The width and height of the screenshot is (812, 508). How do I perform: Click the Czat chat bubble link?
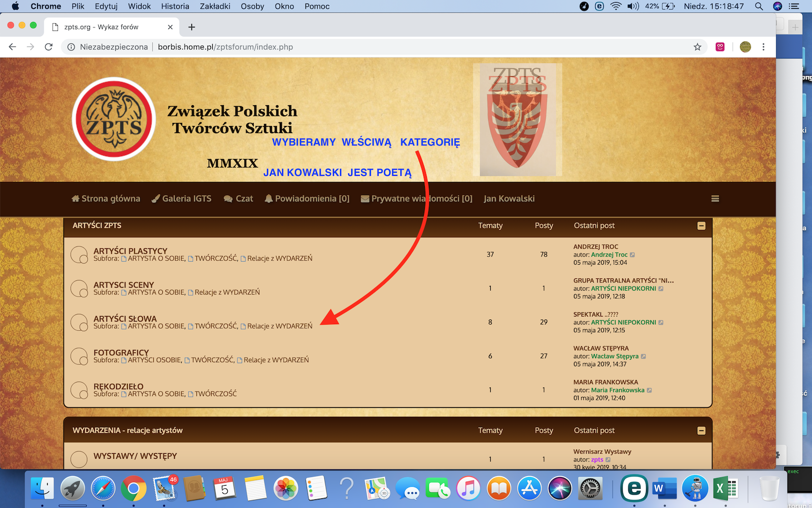point(239,199)
